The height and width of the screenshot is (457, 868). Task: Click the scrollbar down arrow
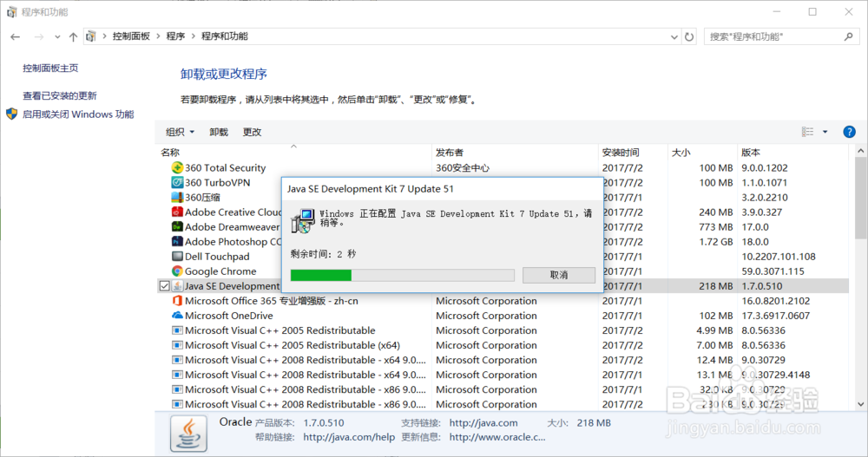point(860,404)
